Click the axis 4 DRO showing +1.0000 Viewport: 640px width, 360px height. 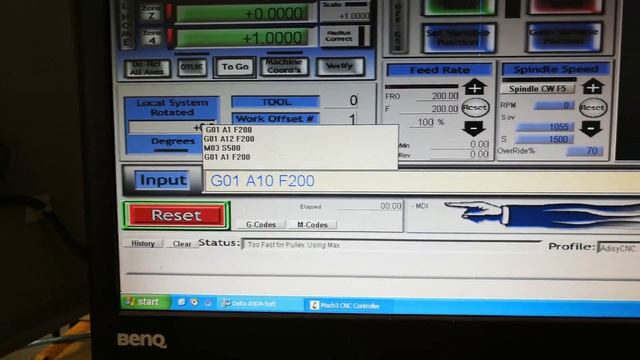pos(242,38)
